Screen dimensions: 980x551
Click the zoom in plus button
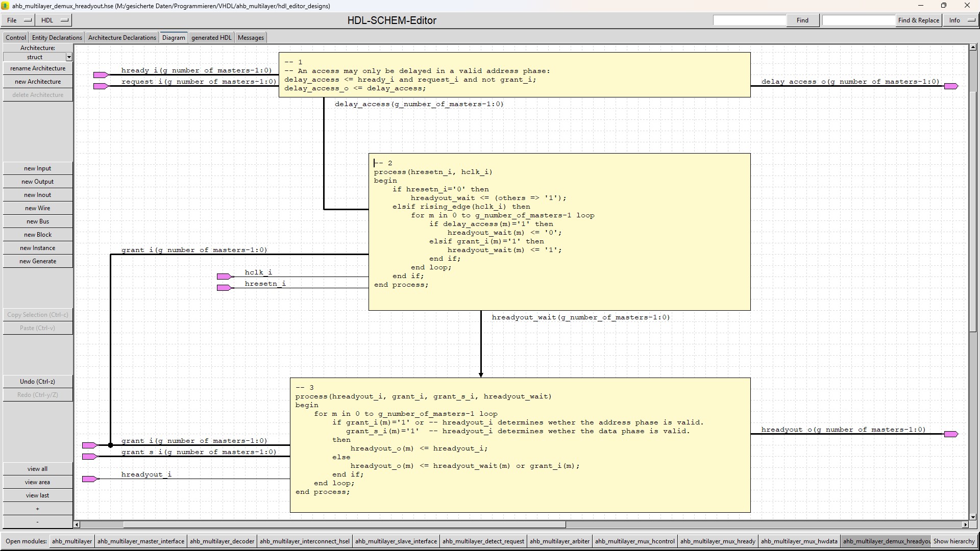point(37,509)
